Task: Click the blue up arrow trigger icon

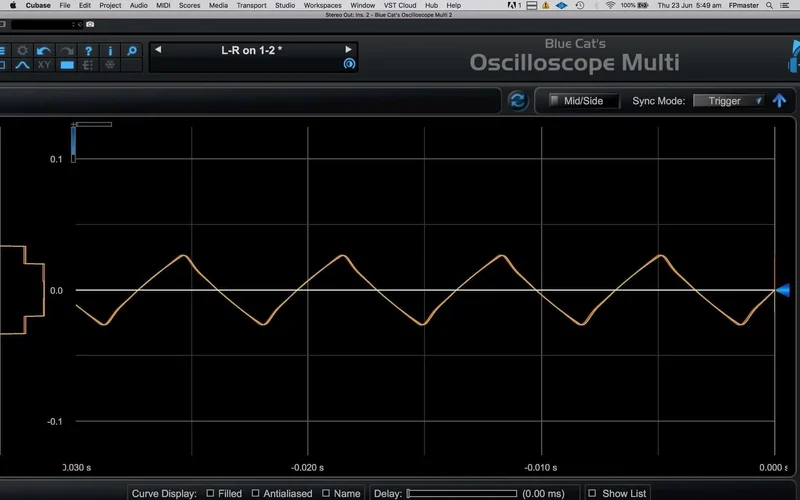Action: [779, 100]
